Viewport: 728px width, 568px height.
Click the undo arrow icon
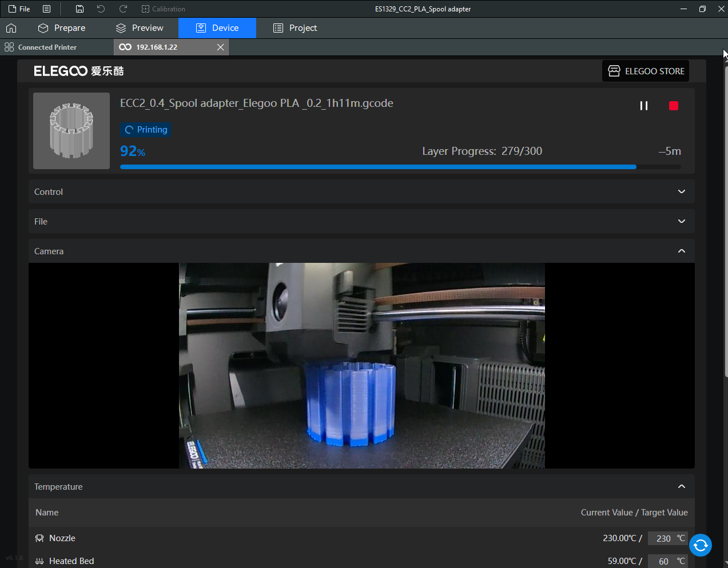(101, 9)
